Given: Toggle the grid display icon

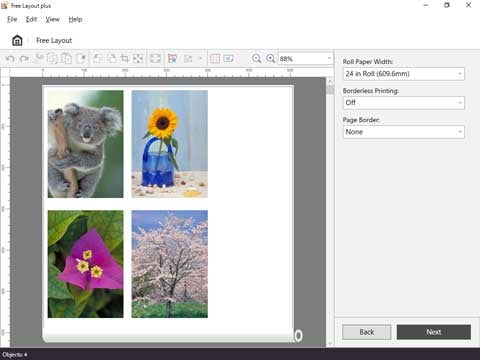Looking at the screenshot, I should tap(215, 59).
